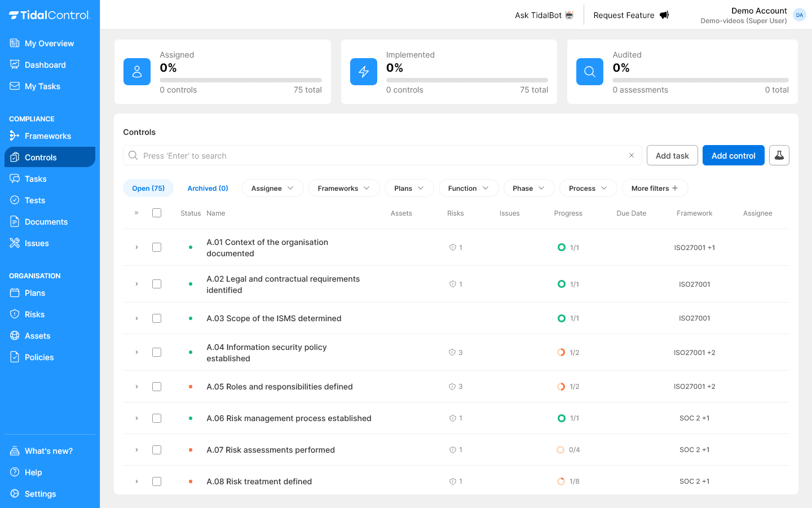Viewport: 812px width, 508px height.
Task: Click the Implemented progress bar
Action: click(467, 80)
